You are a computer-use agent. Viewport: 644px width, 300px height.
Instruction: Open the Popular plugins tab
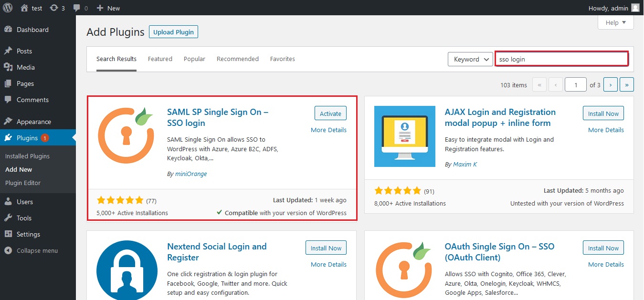(x=194, y=59)
